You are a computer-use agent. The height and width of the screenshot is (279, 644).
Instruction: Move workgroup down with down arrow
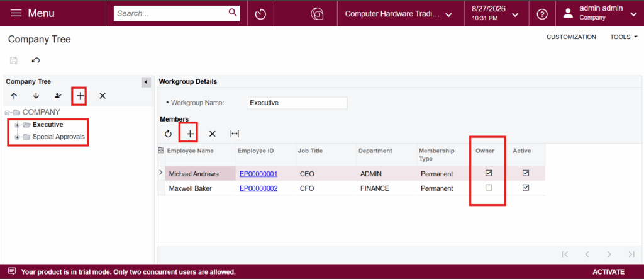click(36, 96)
